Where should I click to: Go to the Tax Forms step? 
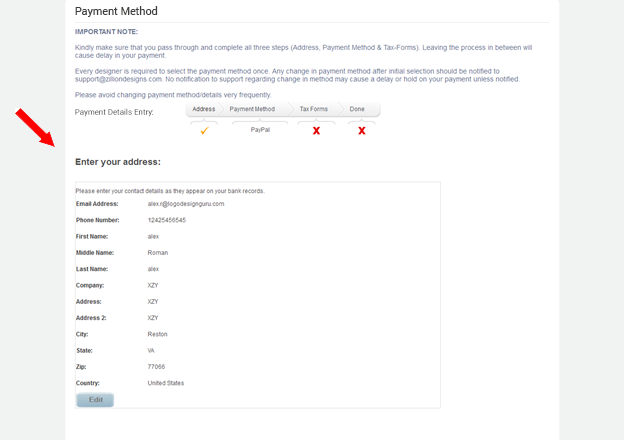[314, 108]
